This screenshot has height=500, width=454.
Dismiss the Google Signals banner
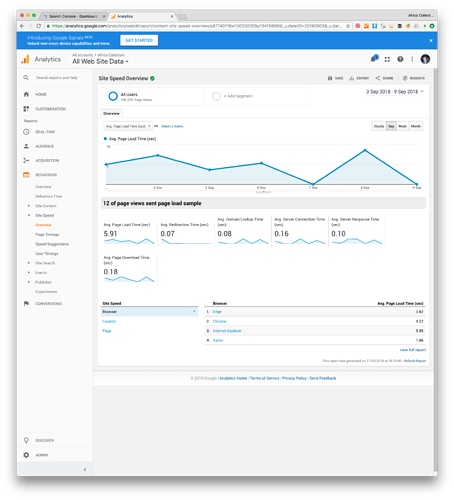(431, 40)
